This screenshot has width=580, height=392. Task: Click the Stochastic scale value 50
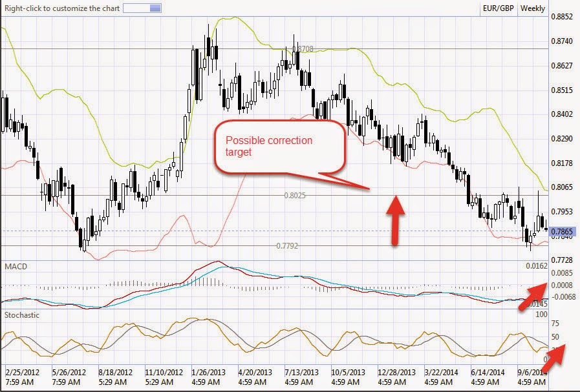pyautogui.click(x=555, y=337)
